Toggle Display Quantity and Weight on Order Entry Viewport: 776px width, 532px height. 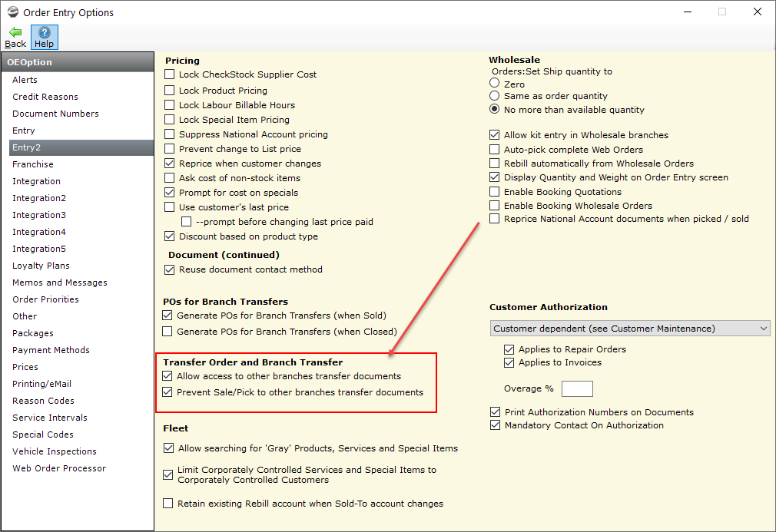click(x=494, y=177)
